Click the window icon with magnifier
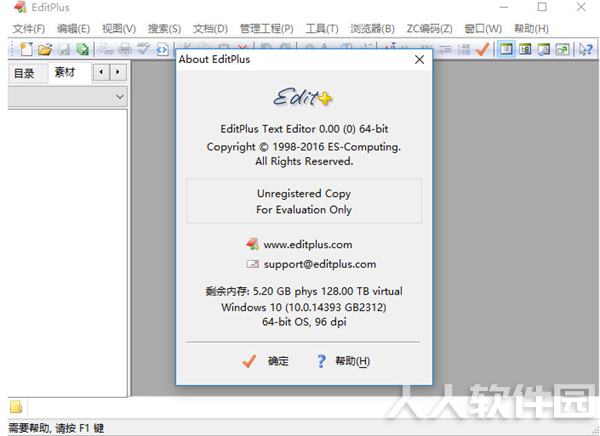Viewport: 600px width, 436px height. 544,49
